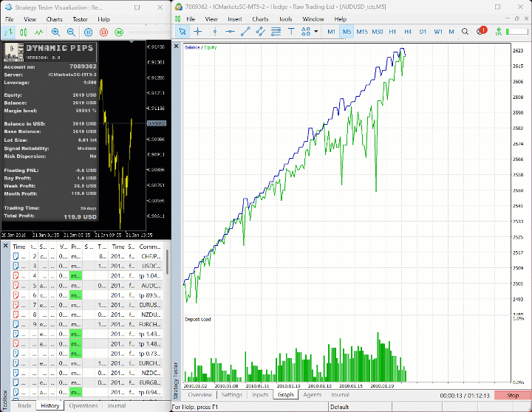532x412 pixels.
Task: Toggle the M5 timeframe button
Action: (x=347, y=32)
